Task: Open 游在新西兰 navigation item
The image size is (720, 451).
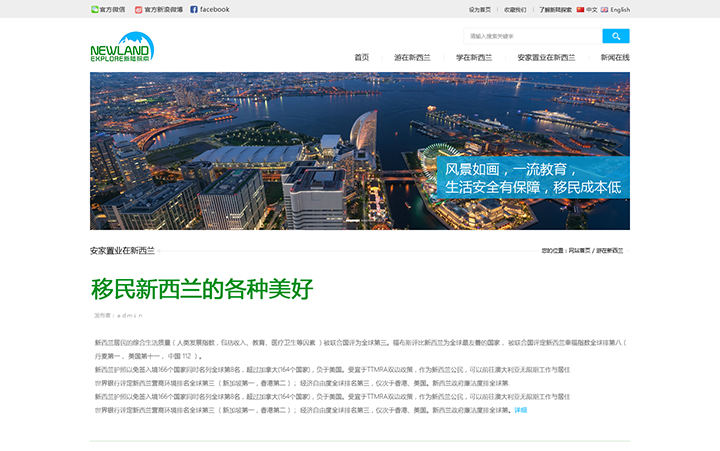Action: 412,57
